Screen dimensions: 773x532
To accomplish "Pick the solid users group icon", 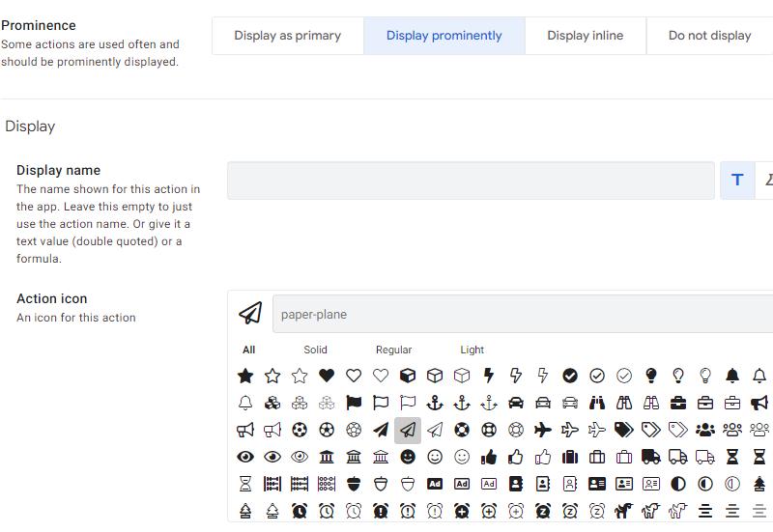I will 705,430.
